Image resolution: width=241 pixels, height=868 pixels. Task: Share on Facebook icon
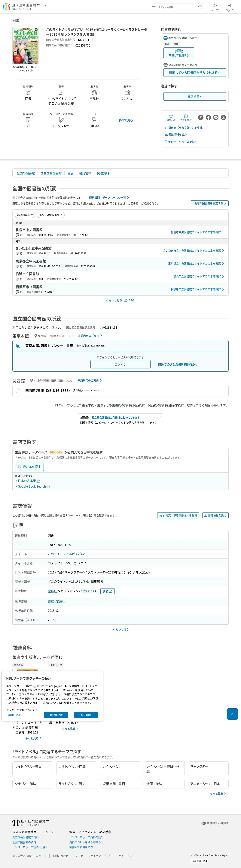[x=208, y=117]
